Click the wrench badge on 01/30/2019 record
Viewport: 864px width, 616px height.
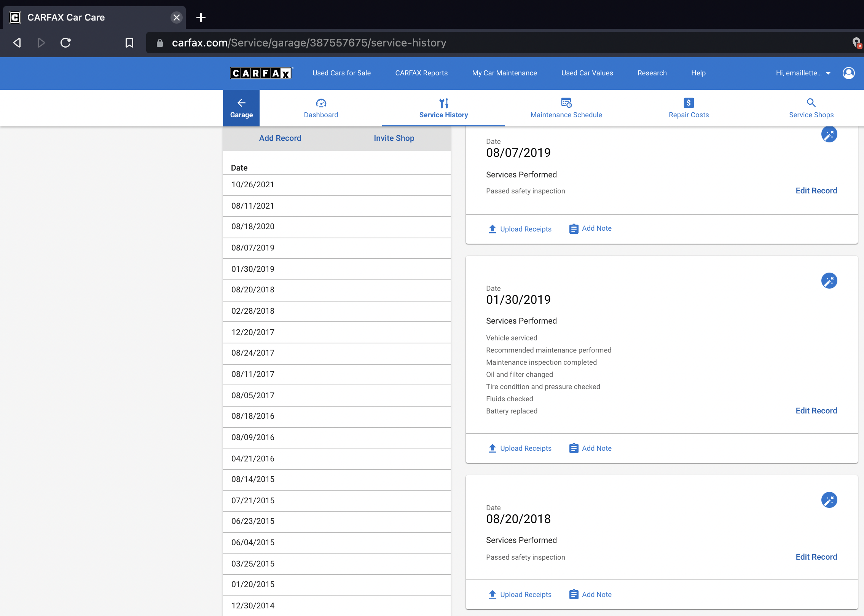[x=829, y=281]
